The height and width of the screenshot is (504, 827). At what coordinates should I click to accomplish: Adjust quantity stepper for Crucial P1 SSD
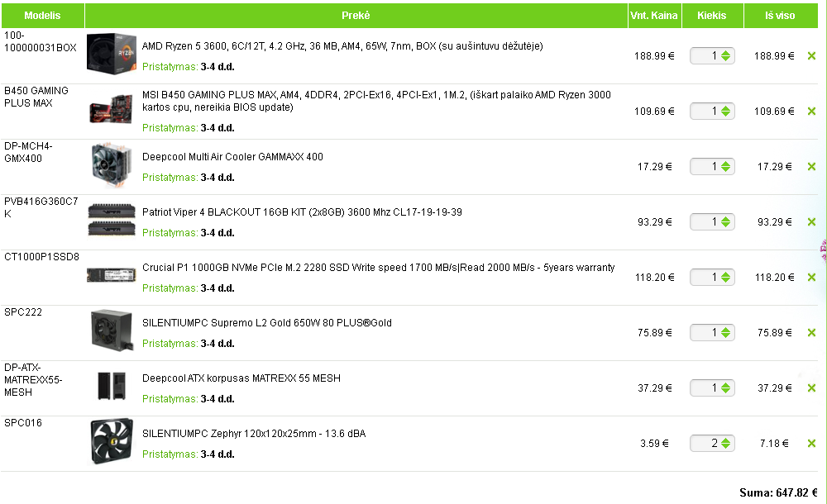(x=726, y=278)
